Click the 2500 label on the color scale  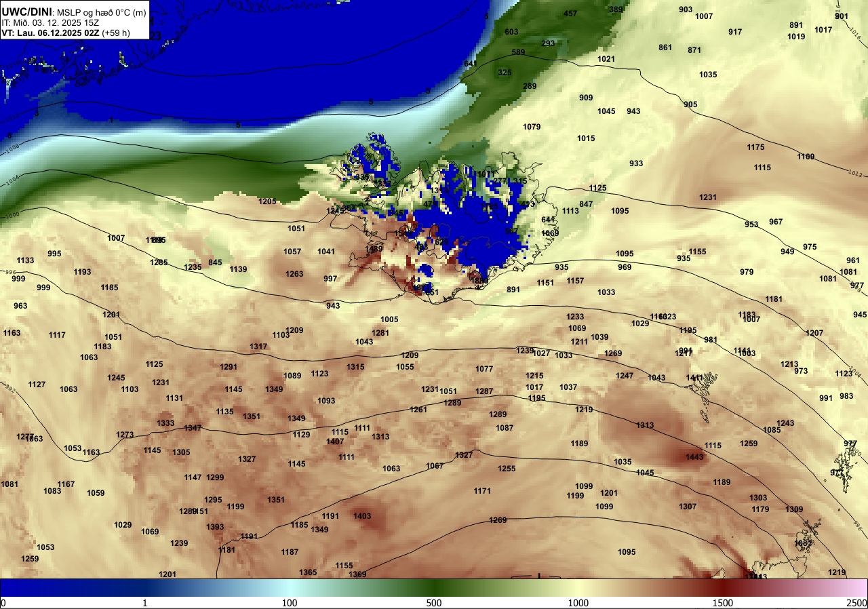click(858, 603)
